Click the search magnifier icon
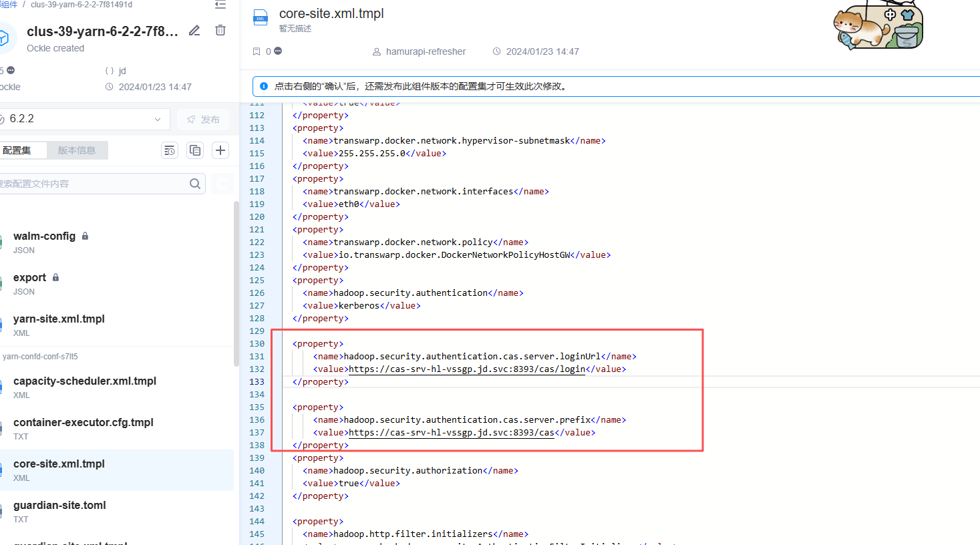This screenshot has width=980, height=545. point(195,184)
